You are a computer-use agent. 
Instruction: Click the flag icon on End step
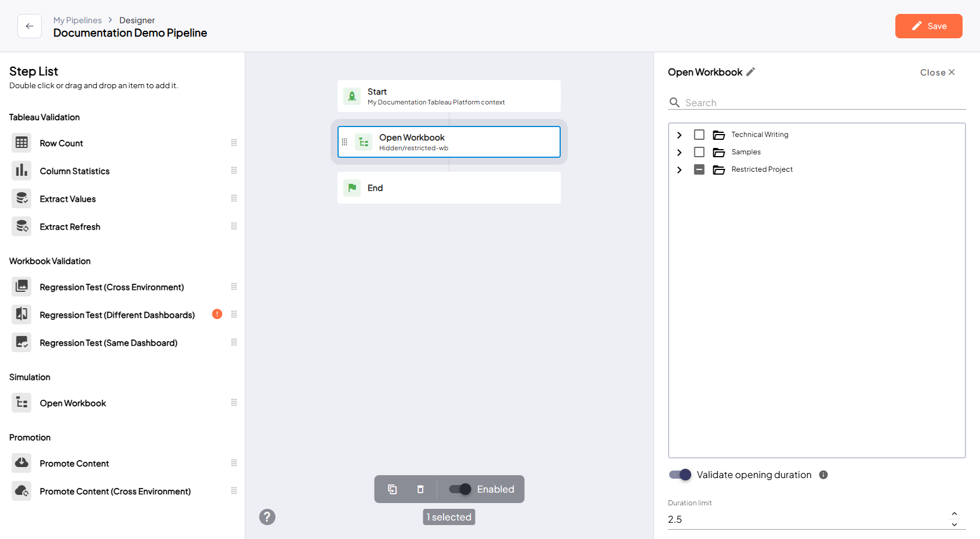352,188
